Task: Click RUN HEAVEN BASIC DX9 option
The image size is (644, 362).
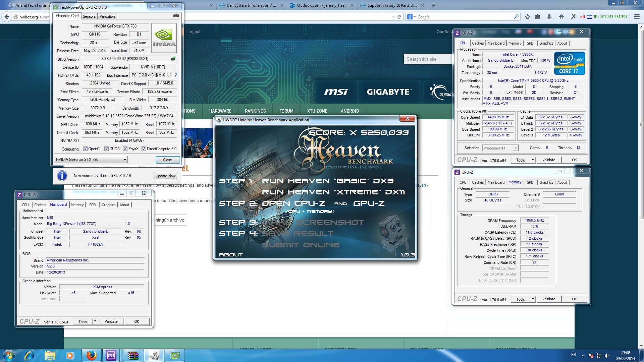Action: click(x=328, y=181)
